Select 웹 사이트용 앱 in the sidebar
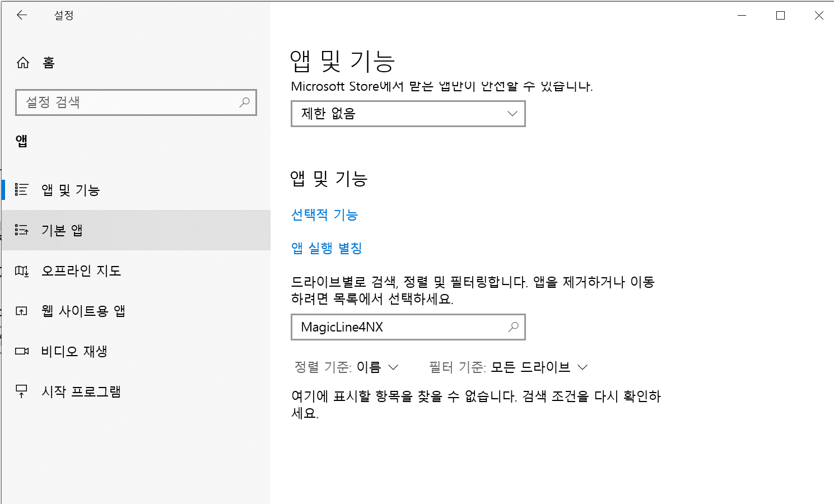Viewport: 834px width, 504px height. 84,311
